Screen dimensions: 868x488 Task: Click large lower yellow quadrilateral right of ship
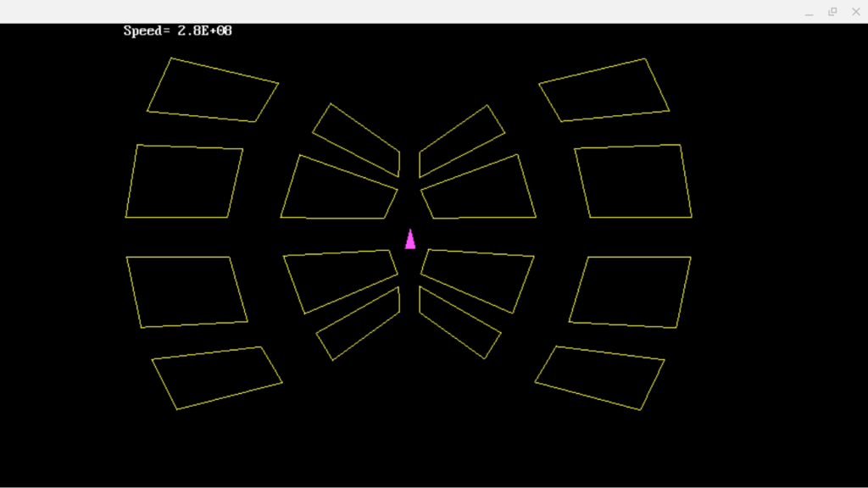point(480,276)
